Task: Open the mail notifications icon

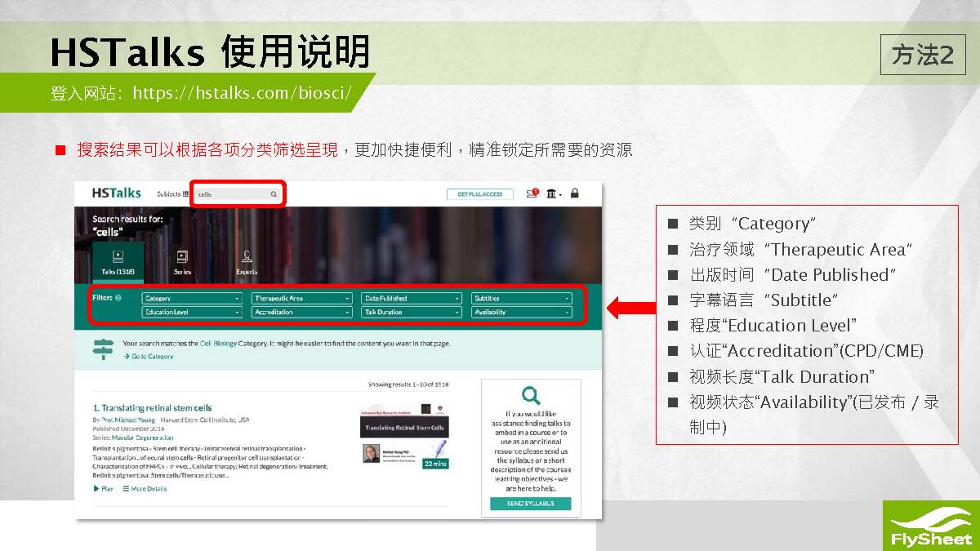Action: pos(532,193)
